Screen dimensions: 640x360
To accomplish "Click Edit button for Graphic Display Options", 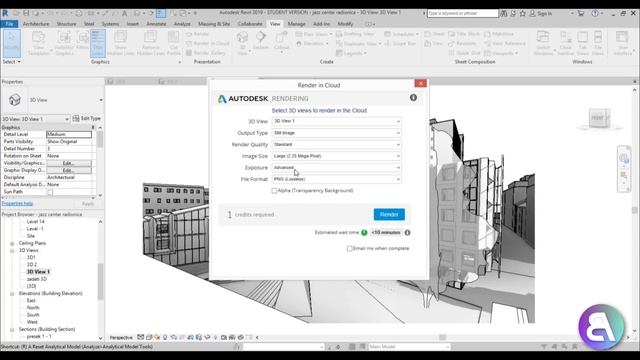I will [69, 170].
